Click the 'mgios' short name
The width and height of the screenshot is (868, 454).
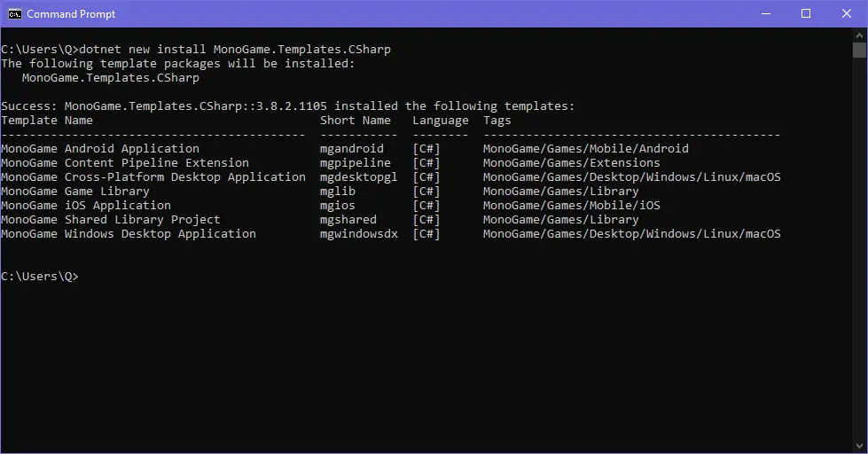338,206
